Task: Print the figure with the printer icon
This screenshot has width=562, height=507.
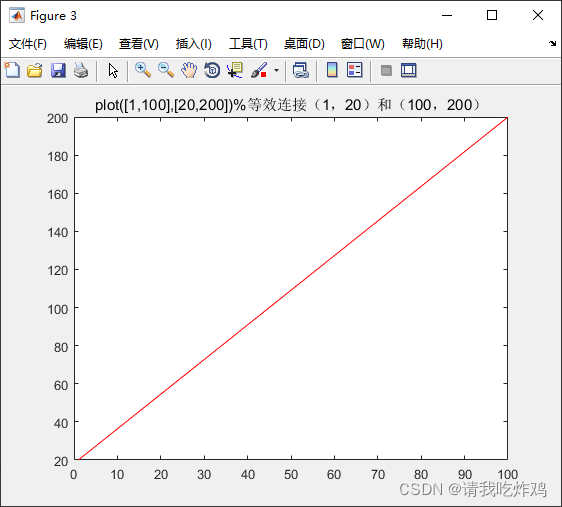Action: click(x=81, y=70)
